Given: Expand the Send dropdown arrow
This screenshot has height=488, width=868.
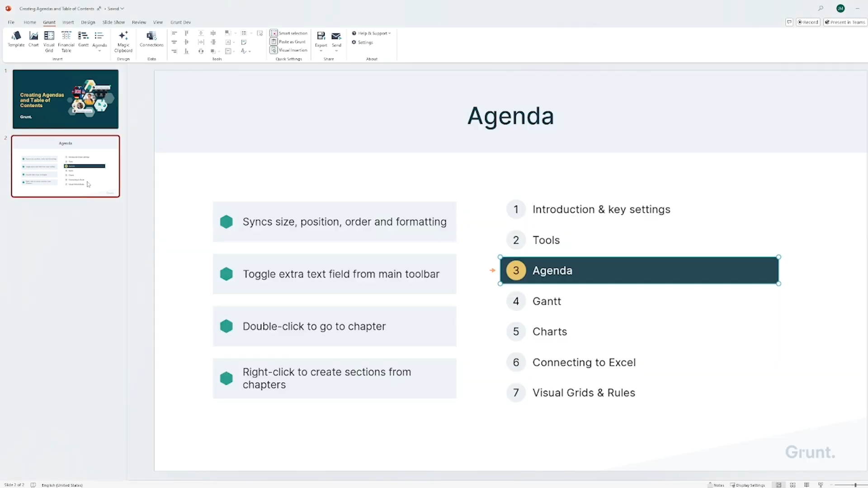Looking at the screenshot, I should click(336, 51).
